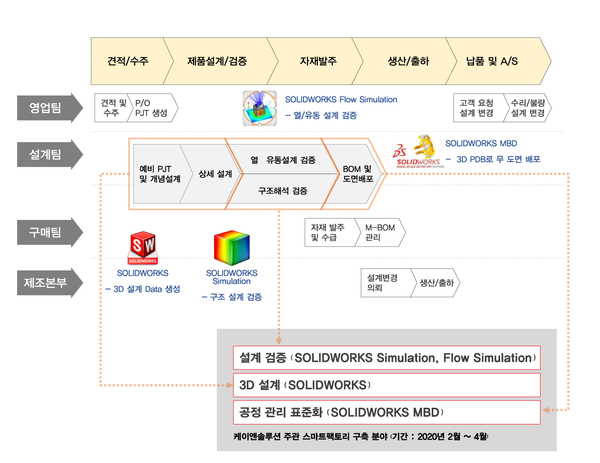
Task: Select the 자재발주 stage in top process bar
Action: pyautogui.click(x=314, y=61)
